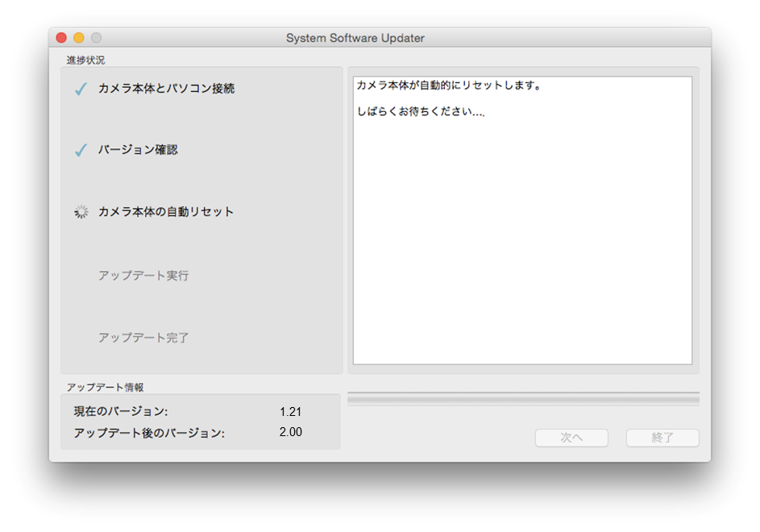Click the current version value 1.21

tap(290, 412)
